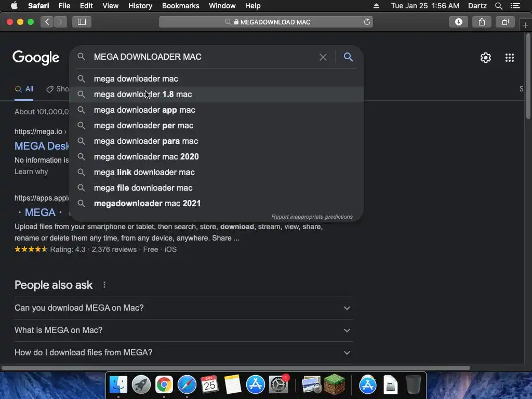
Task: Click 'Report inappropriate predictions' link
Action: tap(312, 217)
